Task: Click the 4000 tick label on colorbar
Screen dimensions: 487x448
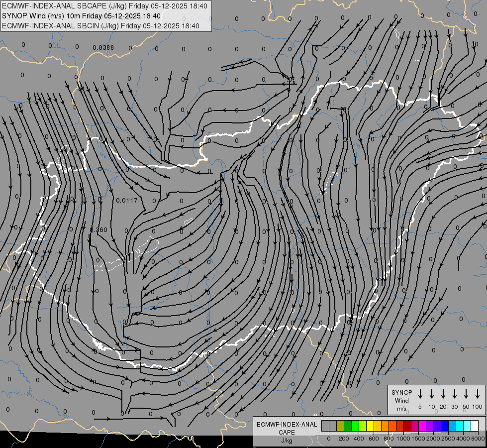Action: (463, 439)
